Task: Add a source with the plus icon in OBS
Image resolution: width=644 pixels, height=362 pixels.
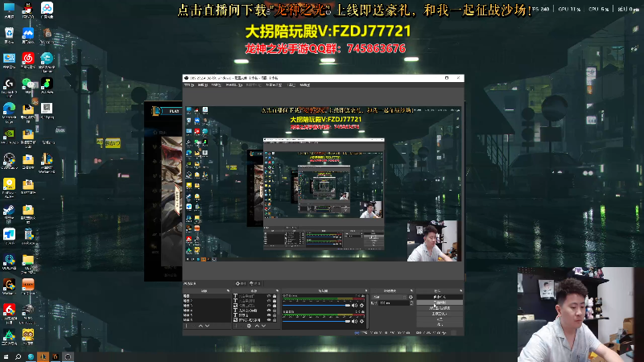Action: click(x=236, y=326)
